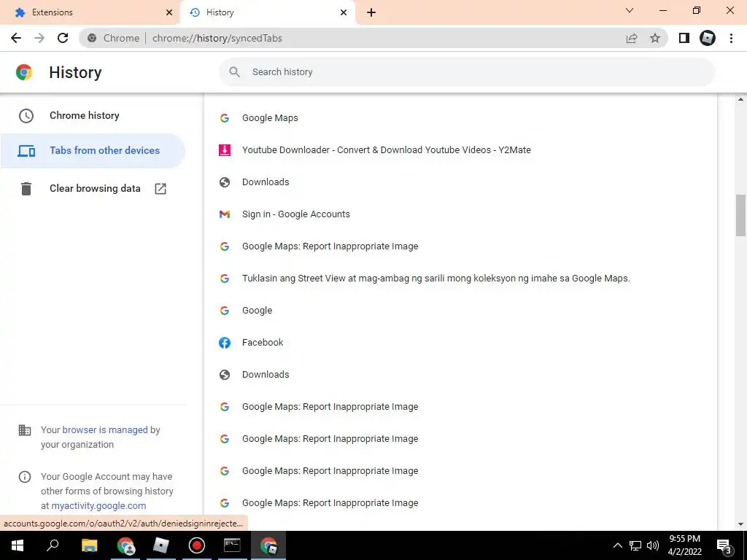Viewport: 747px width, 560px height.
Task: Open Windows taskbar search
Action: coord(53,545)
